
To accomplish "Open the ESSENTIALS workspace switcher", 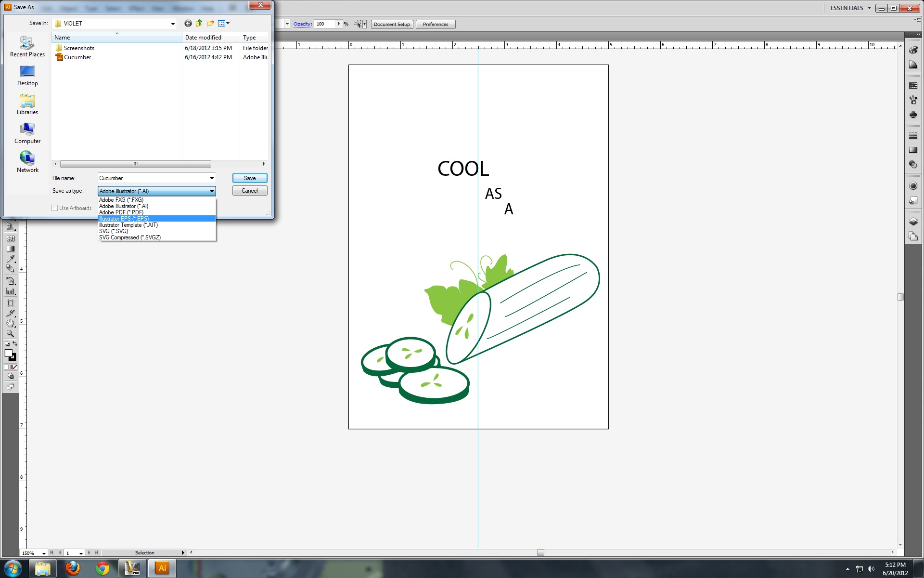I will point(850,8).
